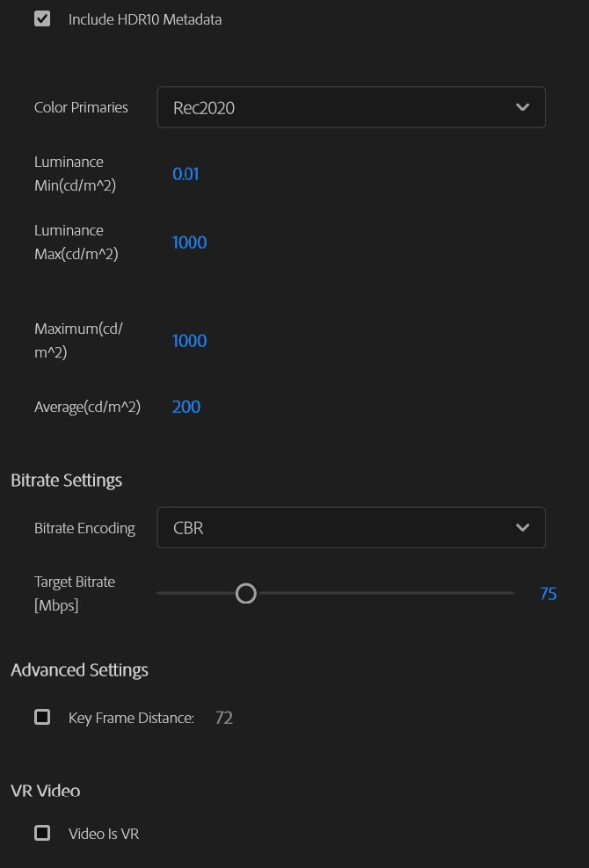The height and width of the screenshot is (868, 589).
Task: Enable the Key Frame Distance checkbox
Action: coord(42,717)
